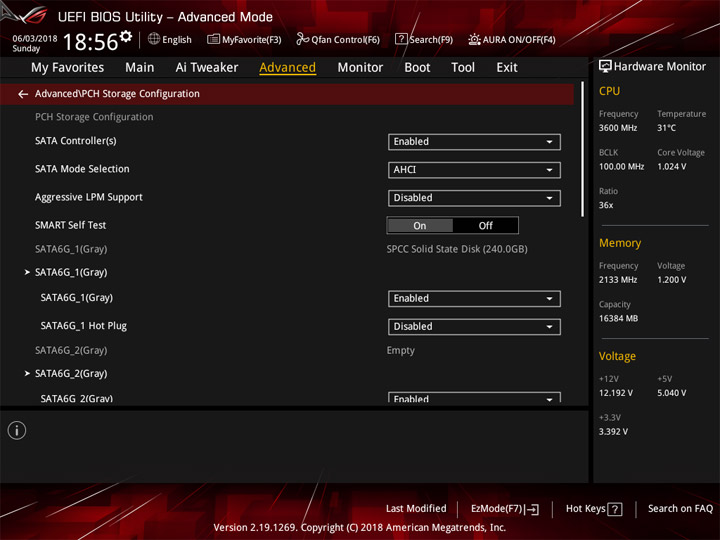Click the EzMode exit arrow icon
Screen dimensions: 720x540
(533, 509)
